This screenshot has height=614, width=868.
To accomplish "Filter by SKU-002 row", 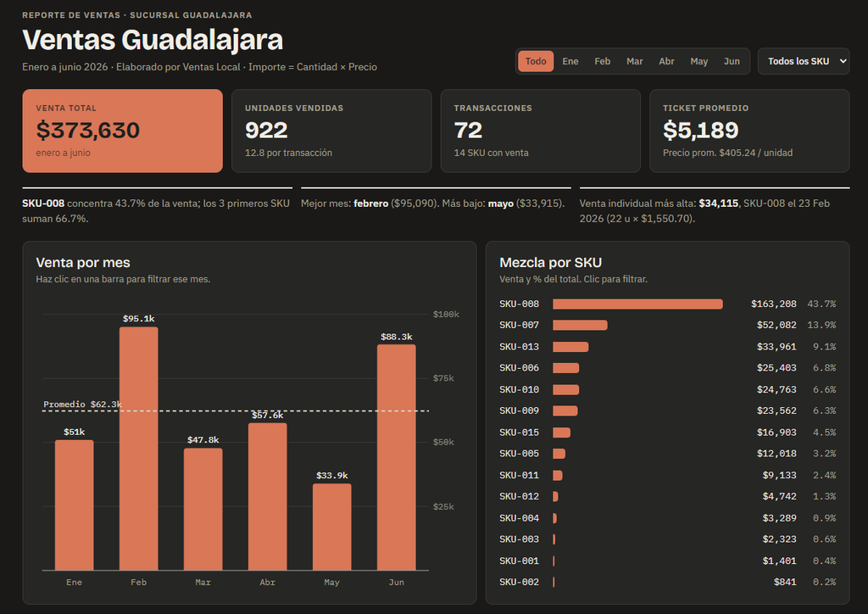I will click(x=668, y=582).
